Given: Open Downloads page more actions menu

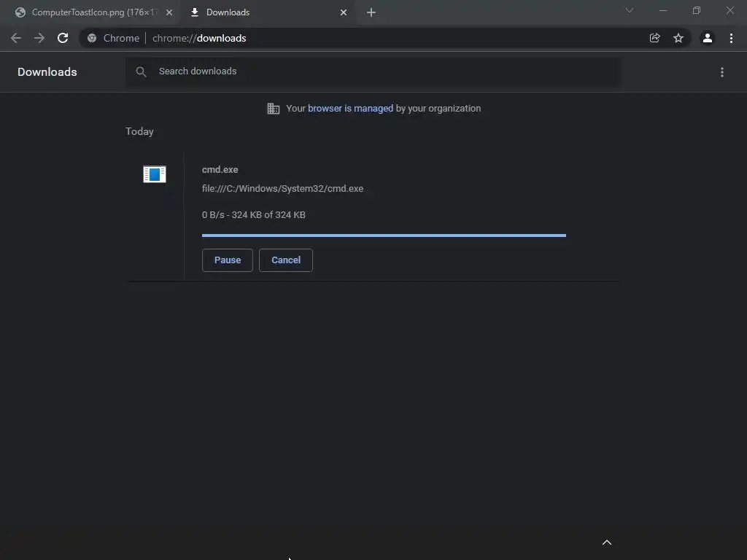Looking at the screenshot, I should (x=722, y=72).
